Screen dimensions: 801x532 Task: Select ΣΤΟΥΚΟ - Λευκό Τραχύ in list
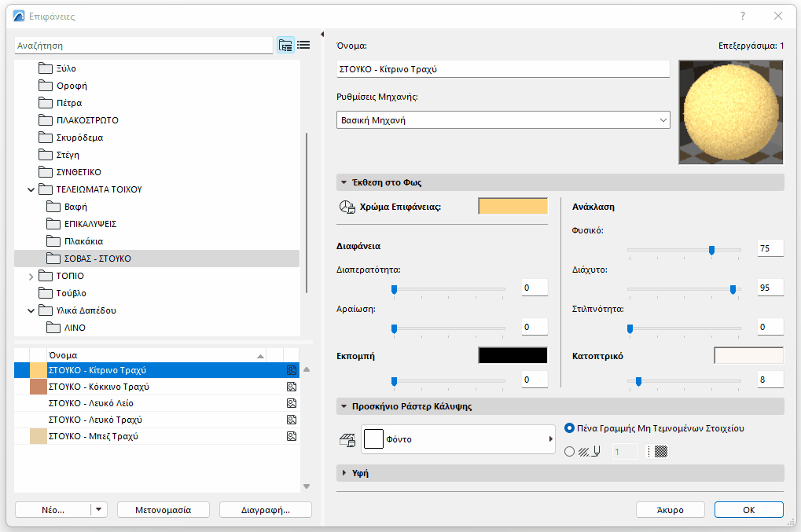click(95, 420)
